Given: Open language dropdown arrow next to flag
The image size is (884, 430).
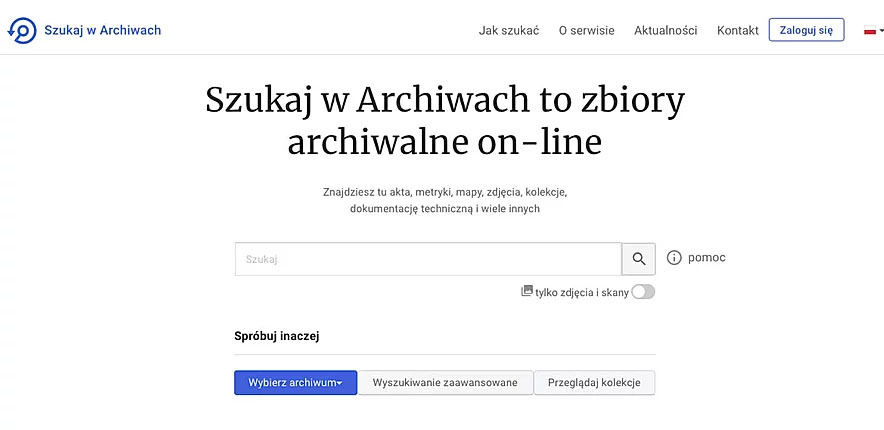Looking at the screenshot, I should (881, 31).
